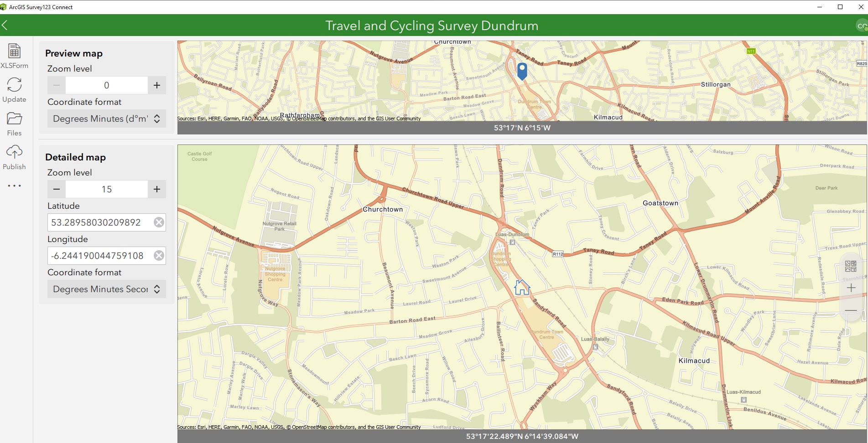Viewport: 868px width, 443px height.
Task: Clear the Latitude field value
Action: click(158, 222)
